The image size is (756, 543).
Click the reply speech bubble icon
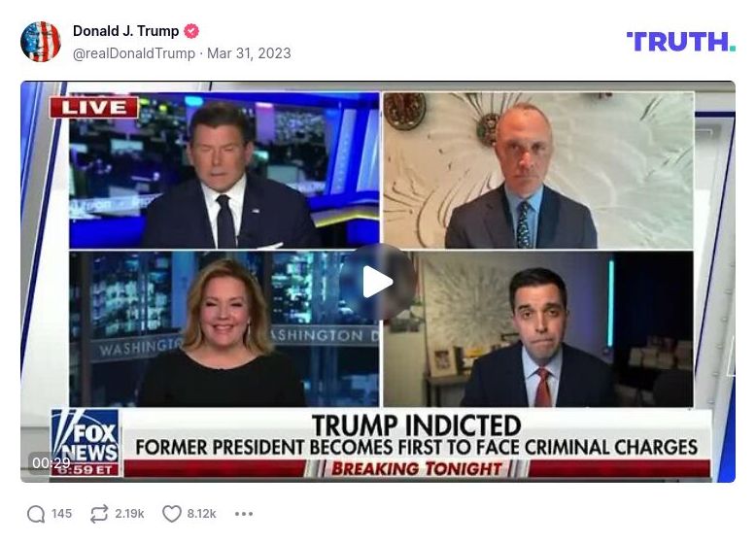point(36,514)
